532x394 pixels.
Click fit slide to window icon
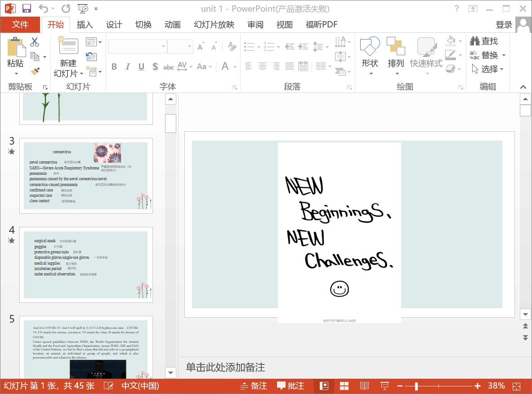tap(516, 386)
